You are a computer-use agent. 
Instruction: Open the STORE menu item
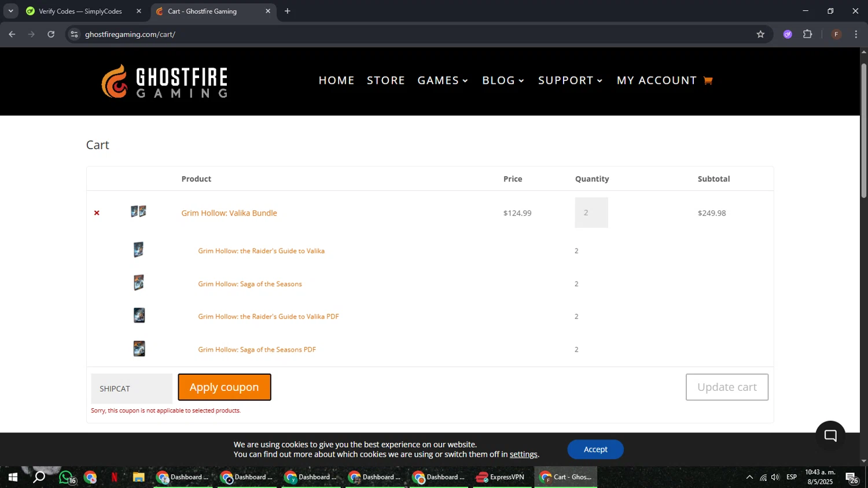[x=386, y=80]
